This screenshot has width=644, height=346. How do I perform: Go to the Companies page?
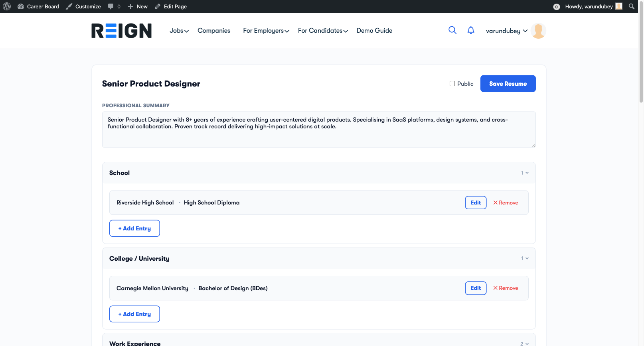click(214, 31)
